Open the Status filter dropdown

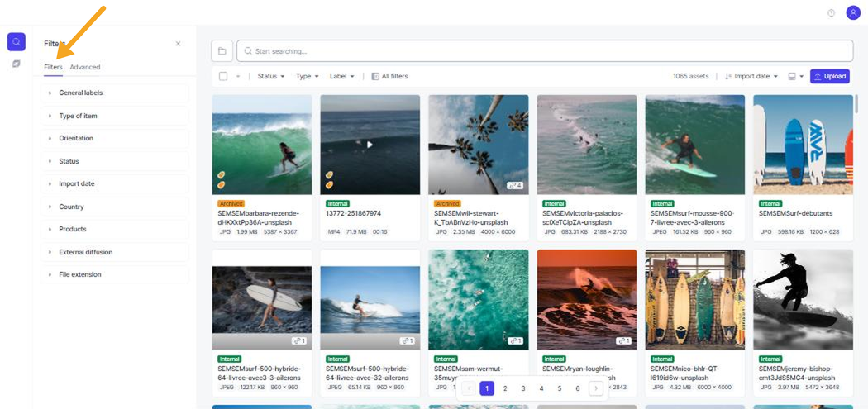click(270, 76)
